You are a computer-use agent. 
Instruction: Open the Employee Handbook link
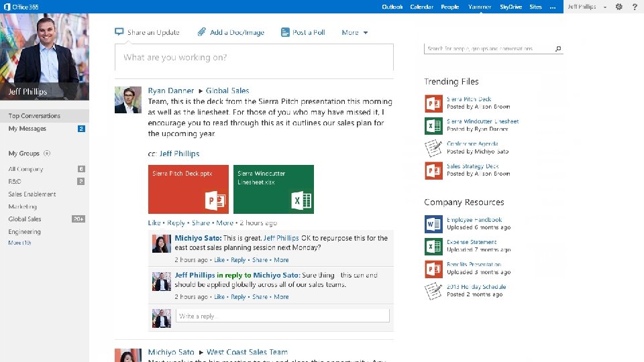coord(474,220)
